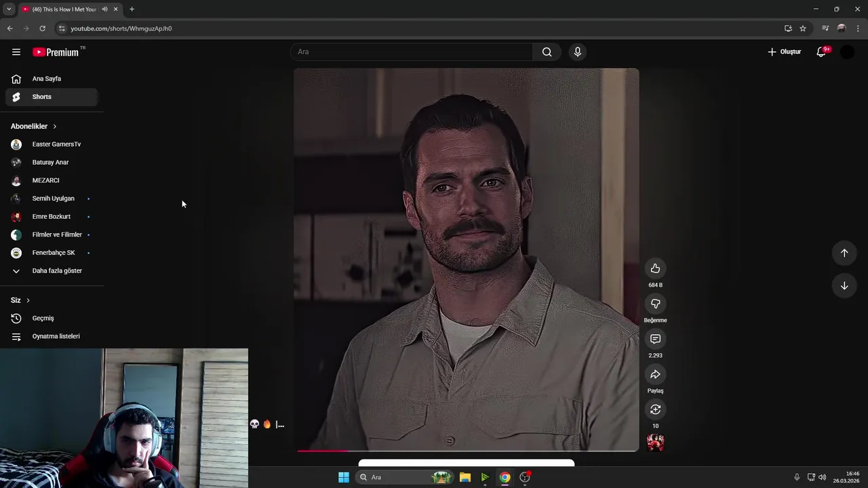Image resolution: width=868 pixels, height=488 pixels.
Task: Reload the current page
Action: (42, 28)
